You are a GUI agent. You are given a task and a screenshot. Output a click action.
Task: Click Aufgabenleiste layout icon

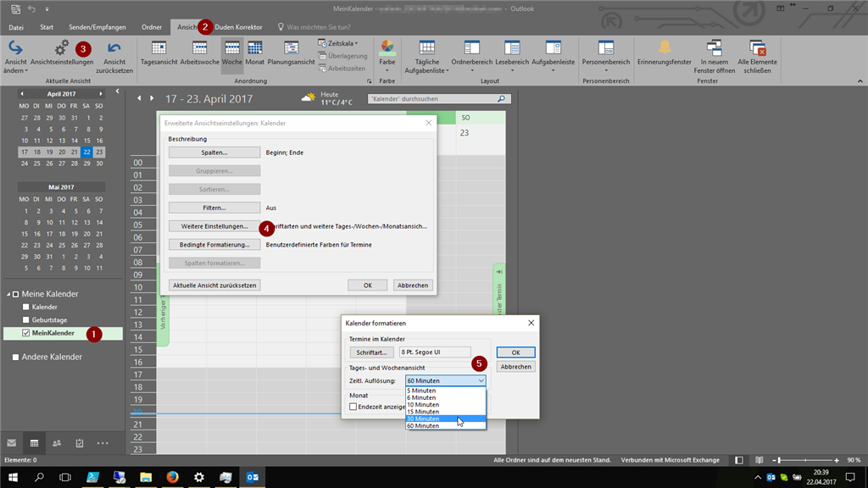pyautogui.click(x=553, y=48)
